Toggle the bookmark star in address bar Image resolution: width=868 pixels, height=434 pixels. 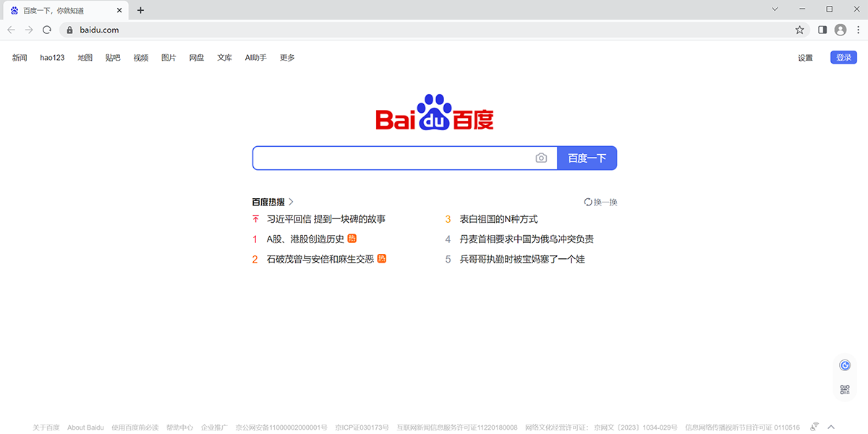click(x=799, y=30)
